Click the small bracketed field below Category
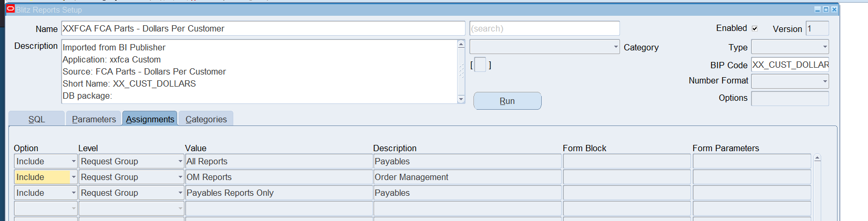The image size is (868, 221). tap(480, 65)
